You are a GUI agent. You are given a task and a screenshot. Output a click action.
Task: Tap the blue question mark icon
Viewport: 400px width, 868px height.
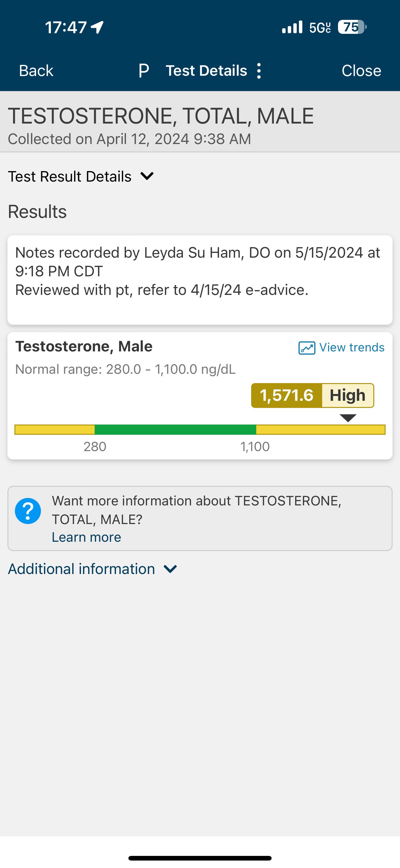pos(28,511)
